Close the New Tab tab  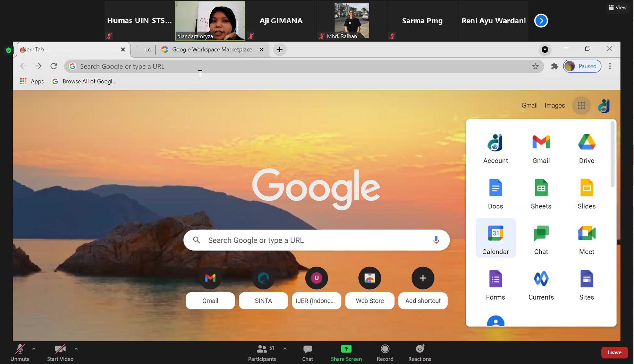point(123,50)
